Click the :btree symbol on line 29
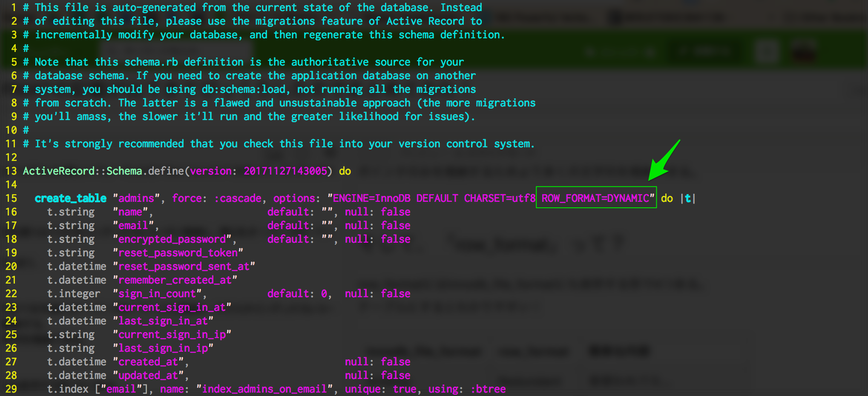Screen dimensions: 868x396 pos(488,389)
